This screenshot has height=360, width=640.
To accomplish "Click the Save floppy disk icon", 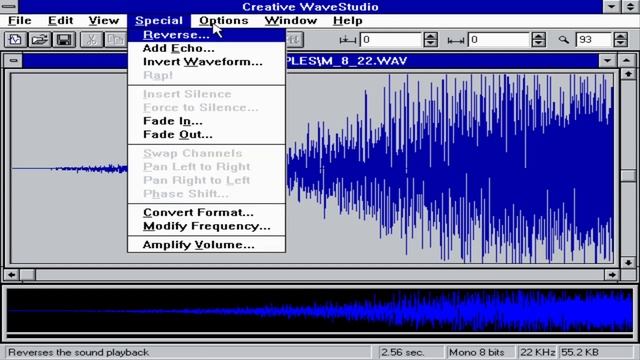I will click(64, 40).
